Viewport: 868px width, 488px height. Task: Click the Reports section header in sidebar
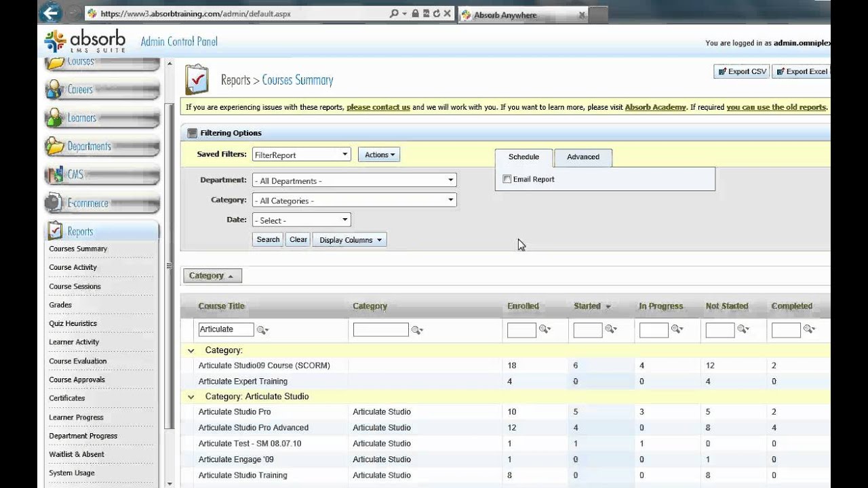102,231
